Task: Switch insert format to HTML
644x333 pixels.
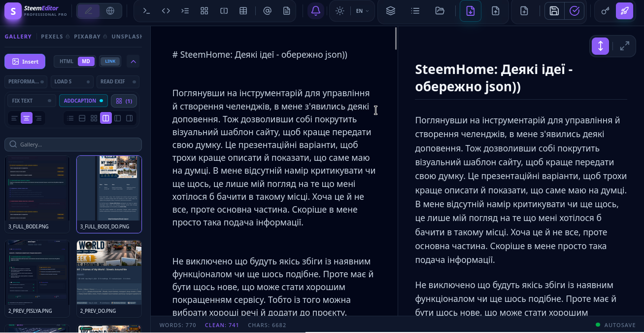Action: pyautogui.click(x=67, y=61)
